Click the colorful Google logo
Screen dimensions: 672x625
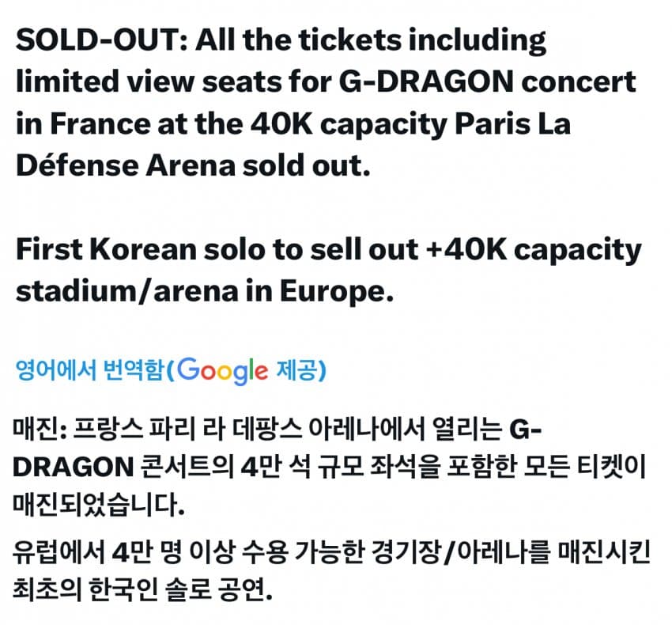click(223, 369)
